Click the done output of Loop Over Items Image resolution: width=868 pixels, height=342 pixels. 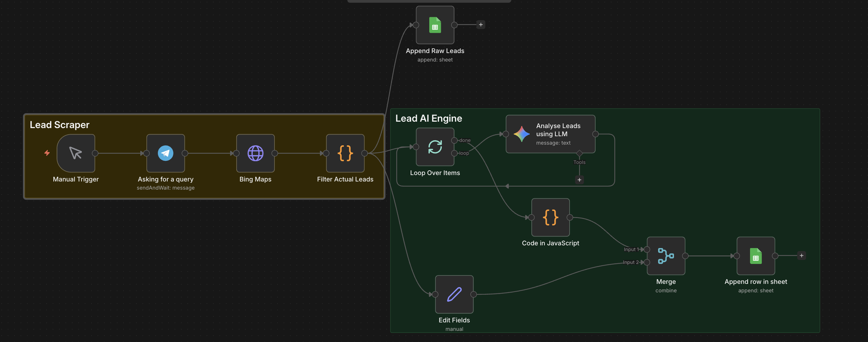[x=455, y=140]
